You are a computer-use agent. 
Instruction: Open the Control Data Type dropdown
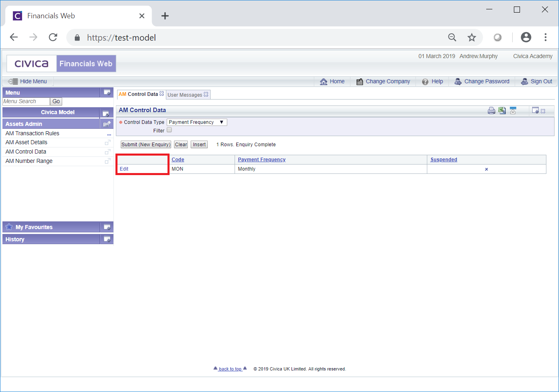pos(197,122)
